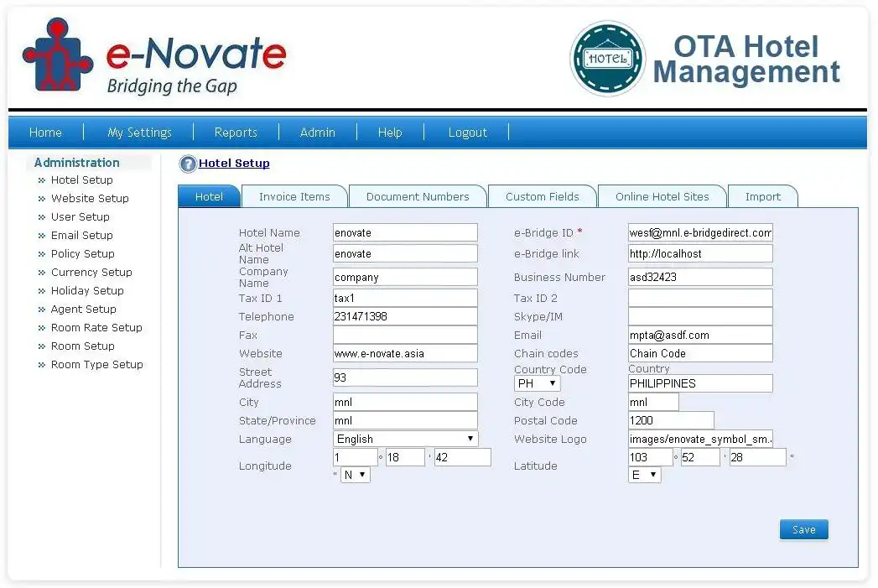
Task: Switch to the Custom Fields tab
Action: coord(542,196)
